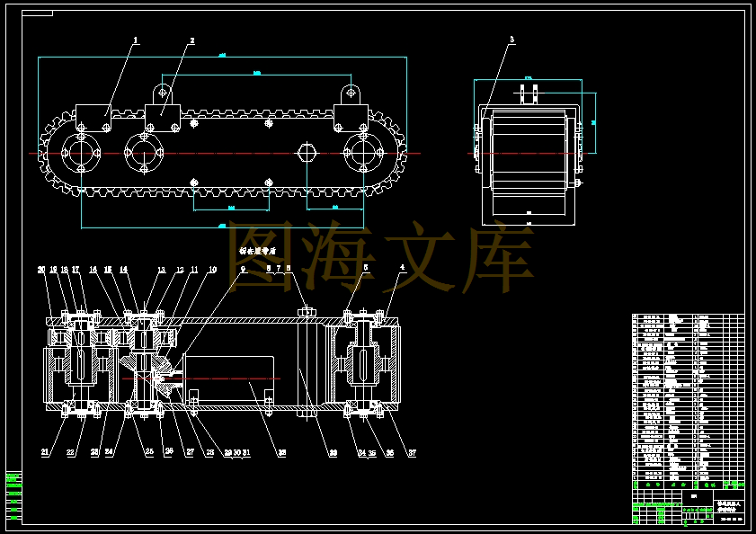Click part callout number 20
756x534 pixels.
pos(41,270)
